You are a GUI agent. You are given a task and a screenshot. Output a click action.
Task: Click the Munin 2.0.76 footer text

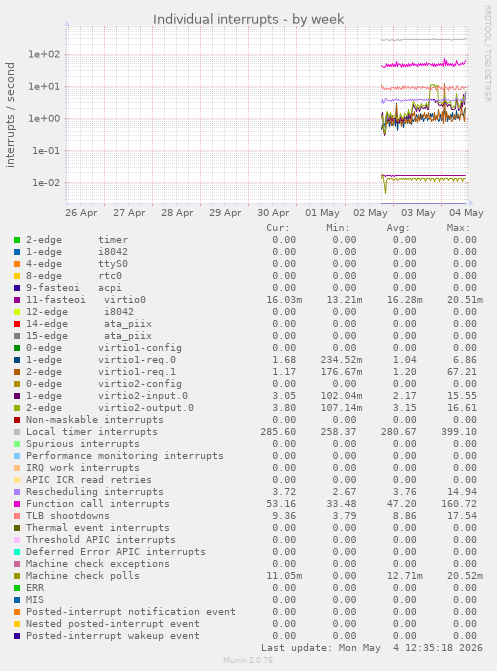point(248,660)
